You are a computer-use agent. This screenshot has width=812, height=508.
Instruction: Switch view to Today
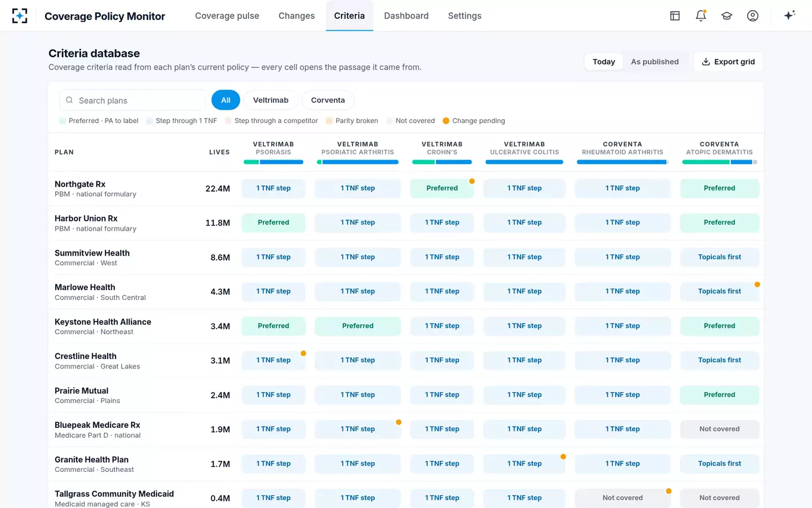tap(603, 62)
